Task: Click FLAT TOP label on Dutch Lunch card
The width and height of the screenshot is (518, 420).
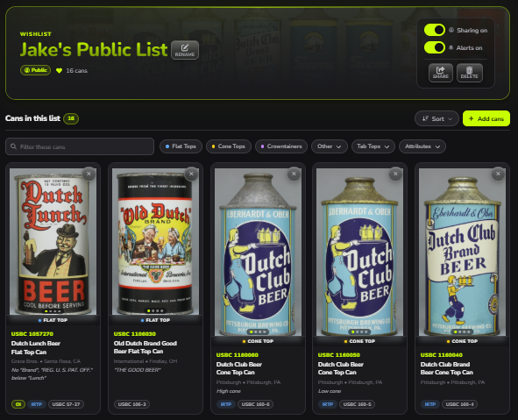Action: coord(53,320)
